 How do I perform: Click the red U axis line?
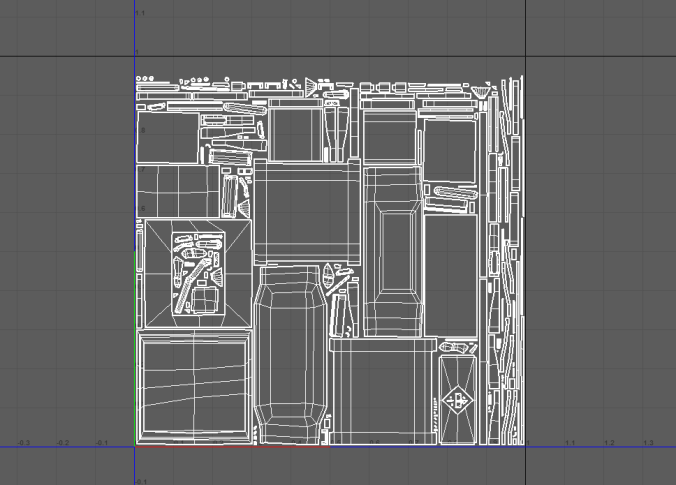click(x=230, y=446)
